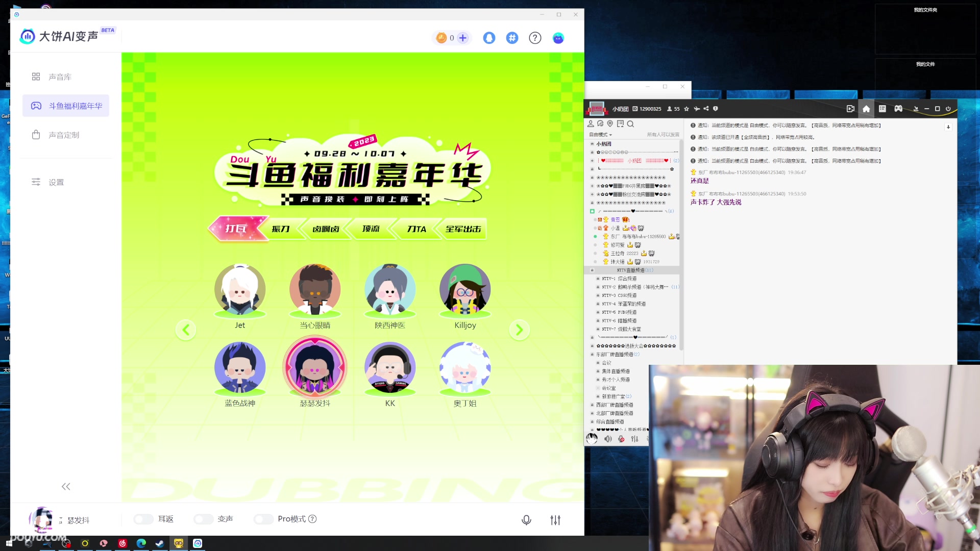Switch to the 刀TA tab
980x551 pixels.
click(416, 229)
